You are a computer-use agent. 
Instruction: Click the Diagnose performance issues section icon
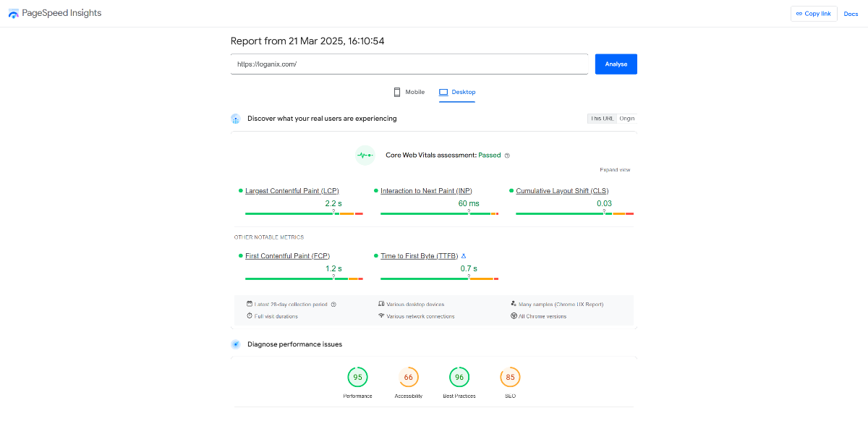coord(235,344)
